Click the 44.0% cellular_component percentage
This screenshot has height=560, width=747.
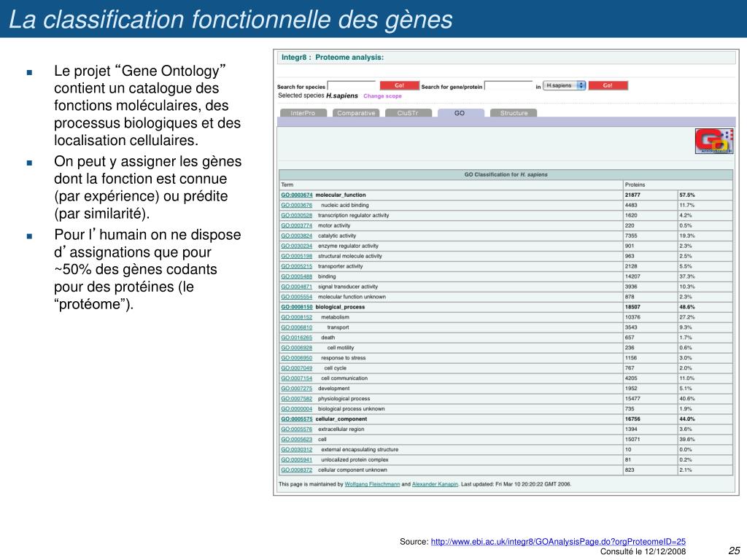click(x=705, y=419)
